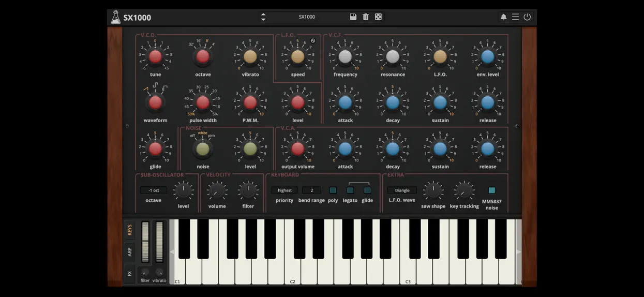Randomize the patch with the dice icon
Viewport: 644px width, 297px height.
point(379,17)
